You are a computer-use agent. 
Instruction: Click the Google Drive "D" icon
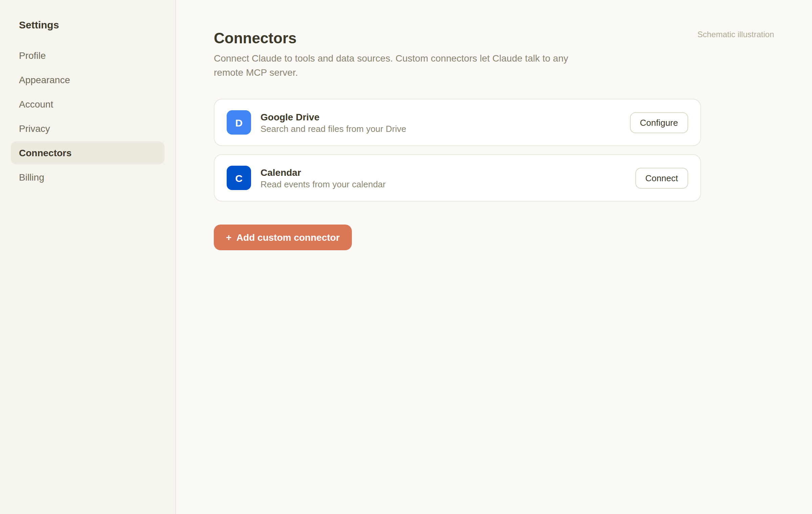[x=239, y=122]
